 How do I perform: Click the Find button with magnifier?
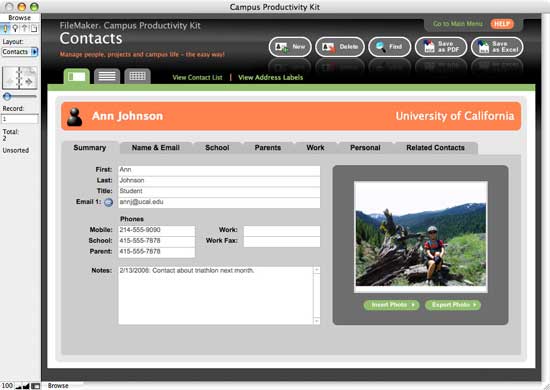pos(389,47)
